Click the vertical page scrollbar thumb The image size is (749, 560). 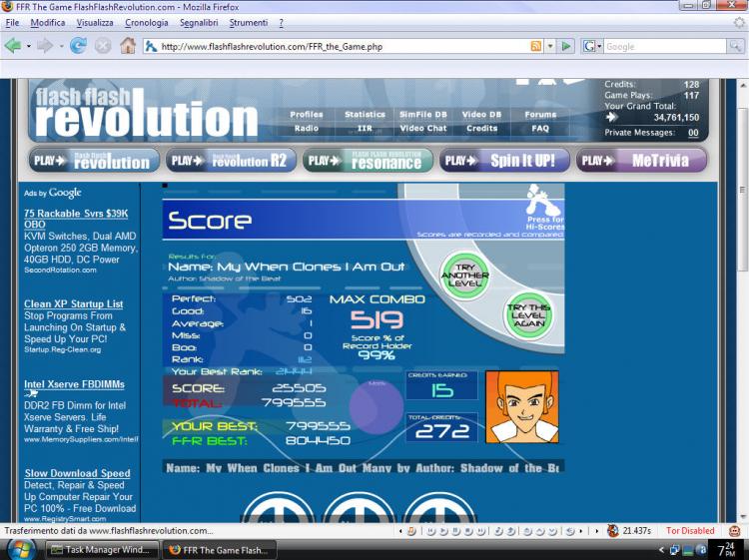[743, 190]
